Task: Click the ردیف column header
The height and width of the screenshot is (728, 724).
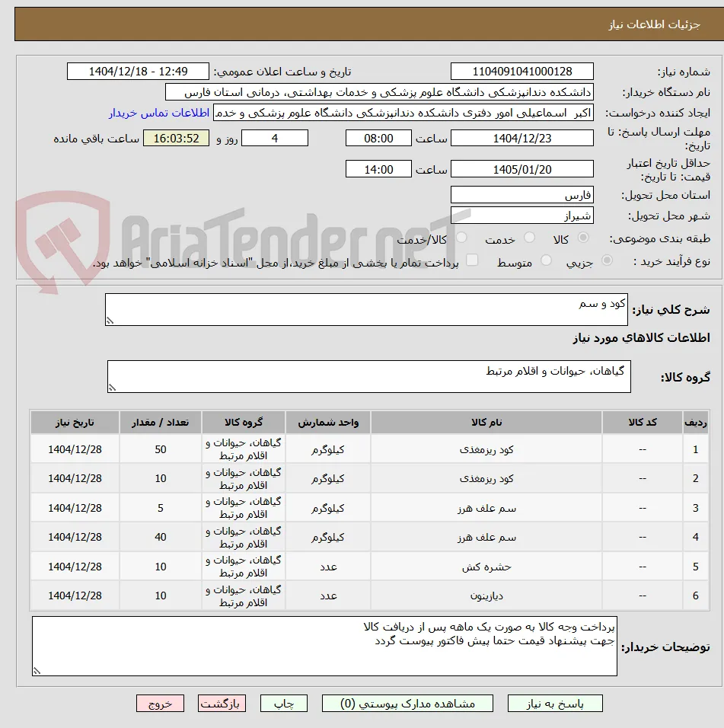Action: tap(695, 422)
